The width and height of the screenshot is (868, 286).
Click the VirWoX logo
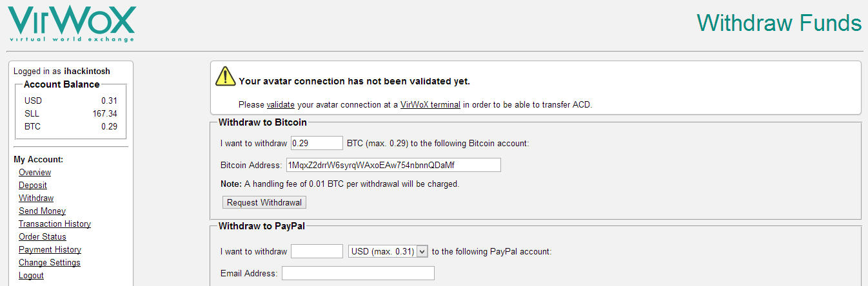(x=71, y=23)
